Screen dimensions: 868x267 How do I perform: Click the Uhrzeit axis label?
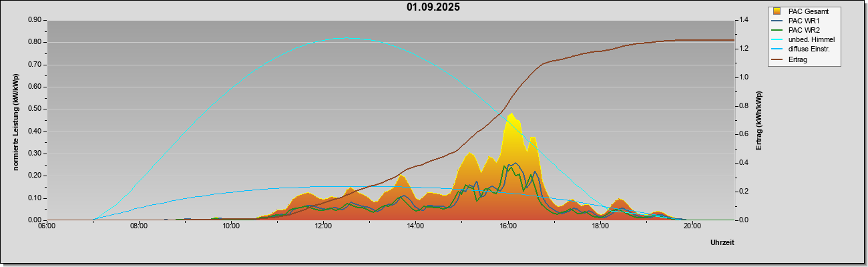click(x=722, y=243)
